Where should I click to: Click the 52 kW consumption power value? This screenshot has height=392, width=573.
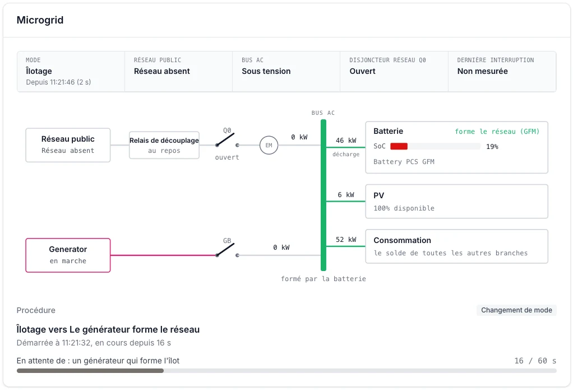346,240
